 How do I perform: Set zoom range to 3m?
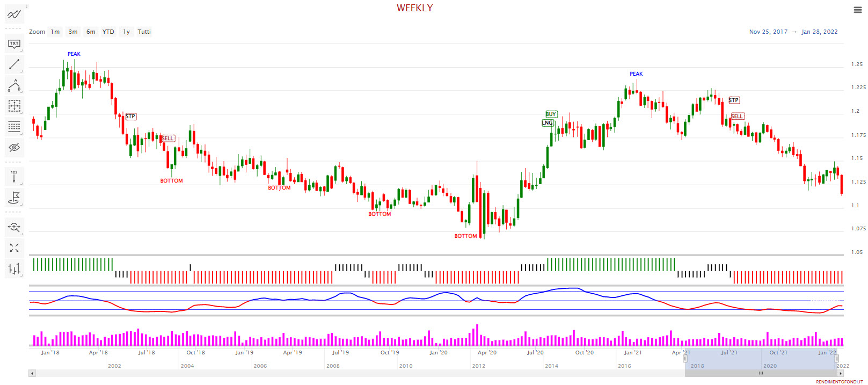click(x=73, y=32)
